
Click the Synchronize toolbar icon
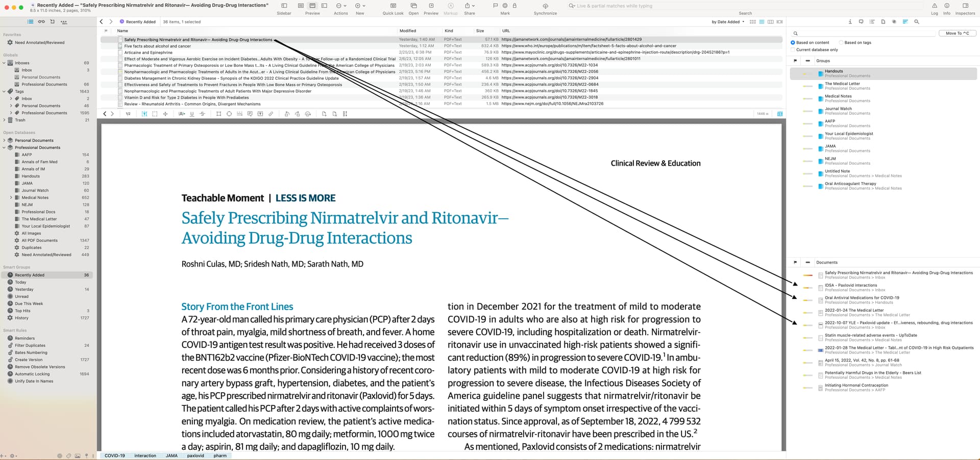click(545, 6)
